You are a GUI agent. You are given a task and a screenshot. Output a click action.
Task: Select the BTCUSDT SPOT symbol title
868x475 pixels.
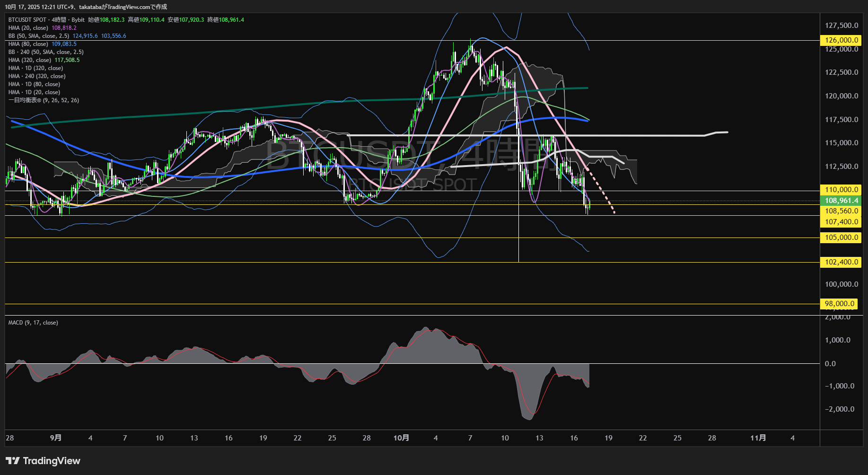click(x=27, y=20)
